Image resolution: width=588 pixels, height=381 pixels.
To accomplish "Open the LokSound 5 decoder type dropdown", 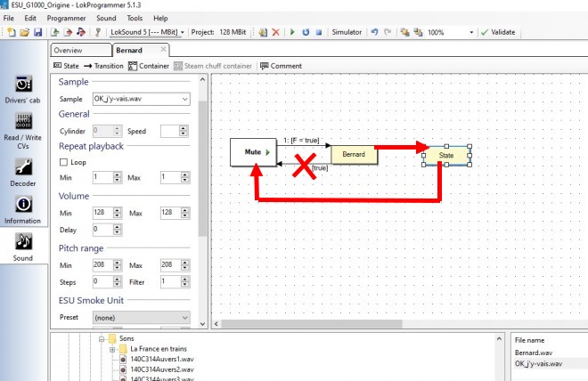I will pyautogui.click(x=147, y=32).
